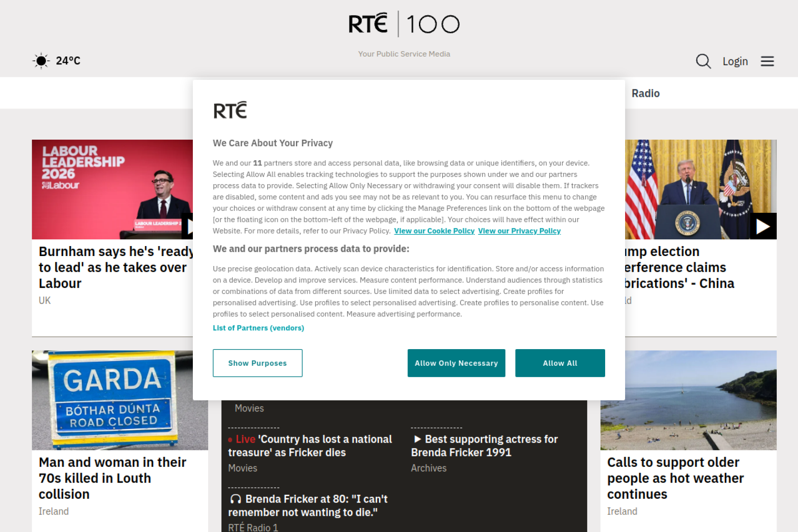Open hot weather older people headline
The width and height of the screenshot is (798, 532).
click(675, 478)
